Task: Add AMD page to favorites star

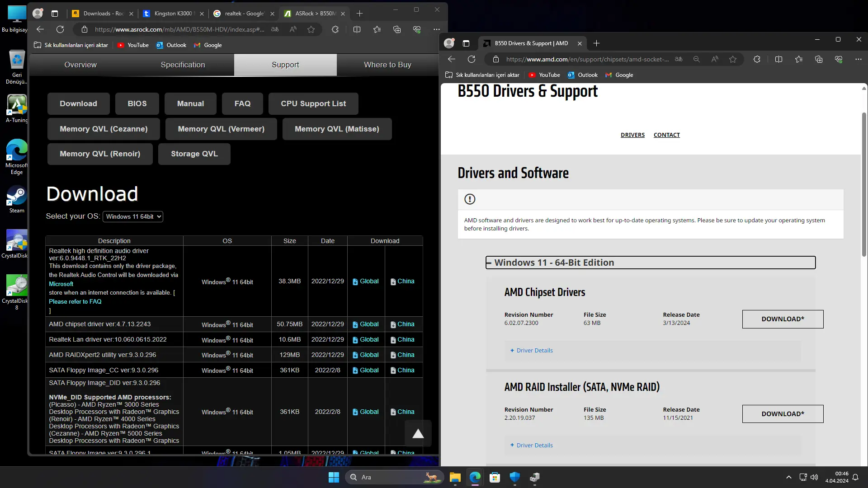Action: tap(733, 59)
